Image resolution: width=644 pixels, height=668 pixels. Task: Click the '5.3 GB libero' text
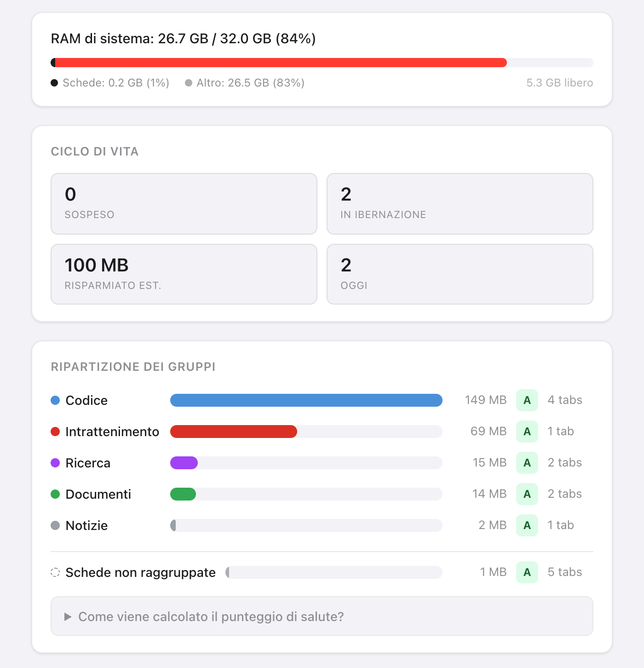[560, 83]
